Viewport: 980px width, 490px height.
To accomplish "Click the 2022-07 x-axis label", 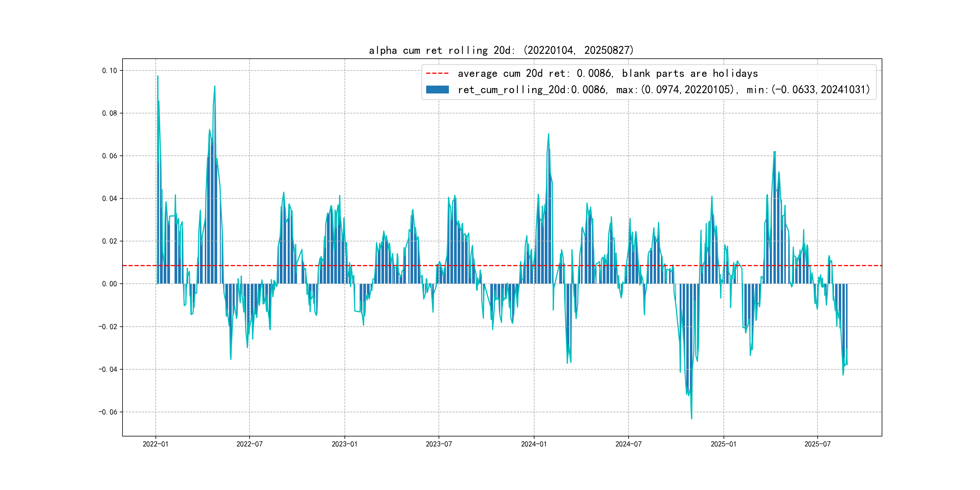I will click(x=250, y=444).
